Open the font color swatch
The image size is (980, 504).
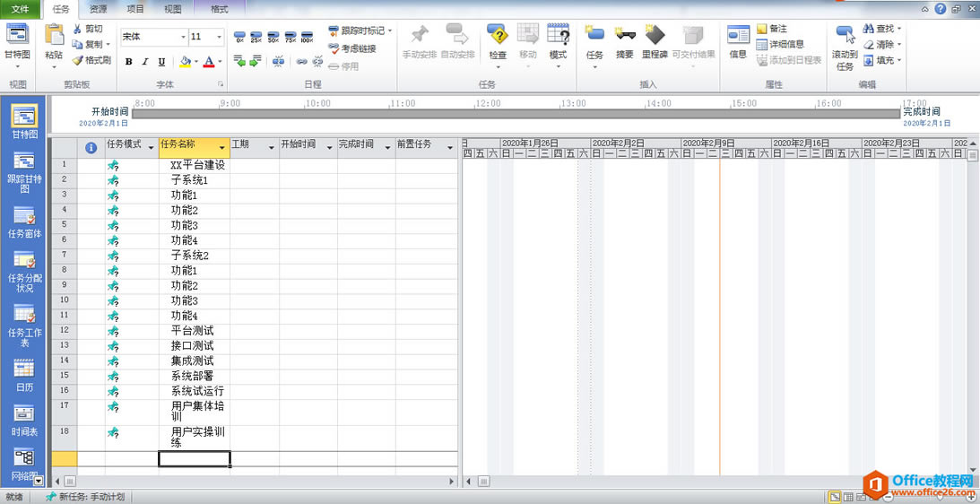208,62
